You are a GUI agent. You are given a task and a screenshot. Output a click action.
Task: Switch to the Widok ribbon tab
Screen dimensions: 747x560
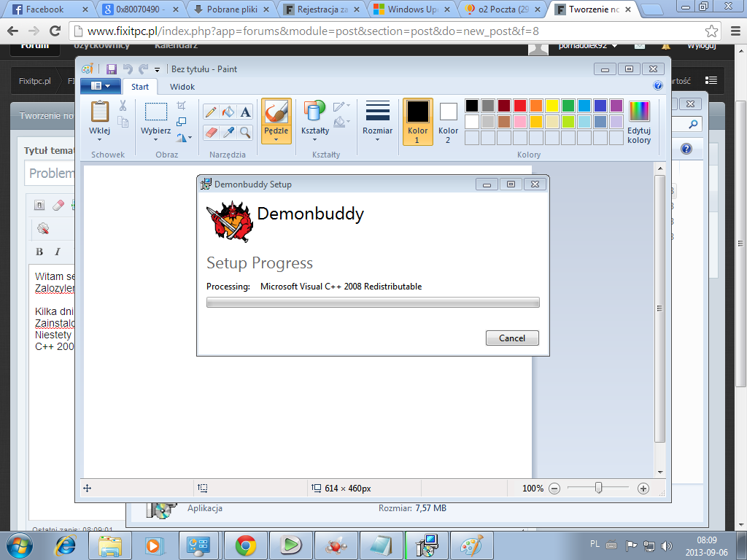[182, 87]
